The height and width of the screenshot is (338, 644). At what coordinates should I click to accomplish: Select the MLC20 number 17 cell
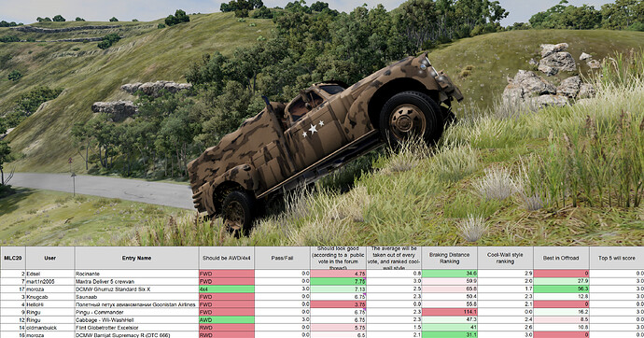13,289
